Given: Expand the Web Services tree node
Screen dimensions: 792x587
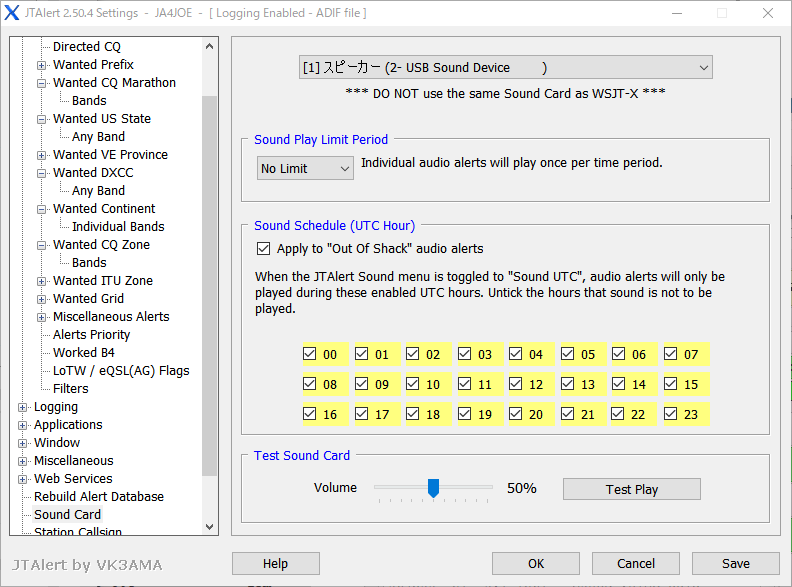Looking at the screenshot, I should (x=22, y=479).
